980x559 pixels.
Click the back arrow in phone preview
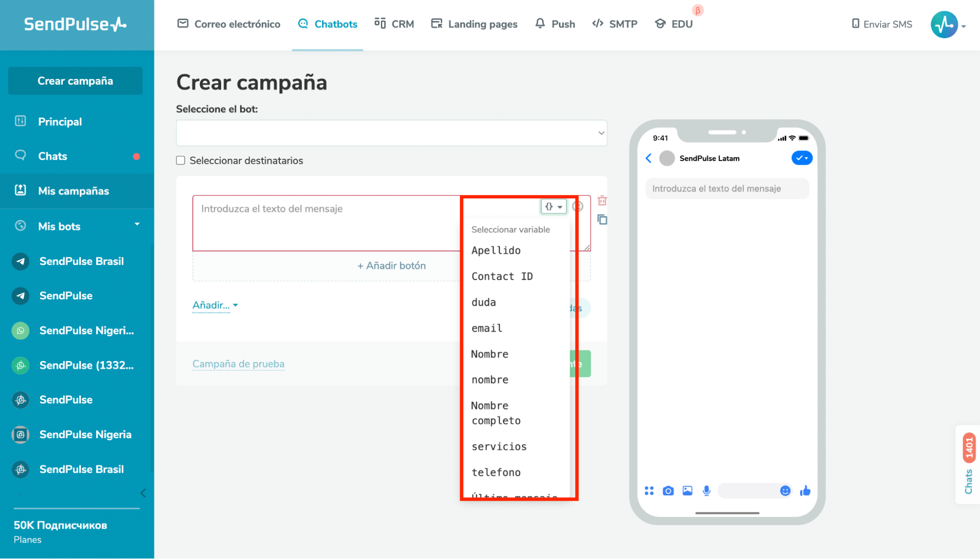click(x=649, y=158)
